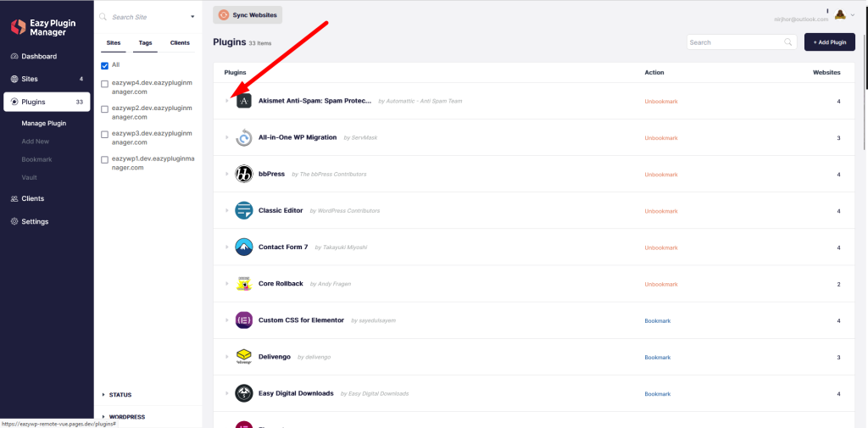Click the Settings gear icon
Viewport: 868px width, 428px height.
15,221
